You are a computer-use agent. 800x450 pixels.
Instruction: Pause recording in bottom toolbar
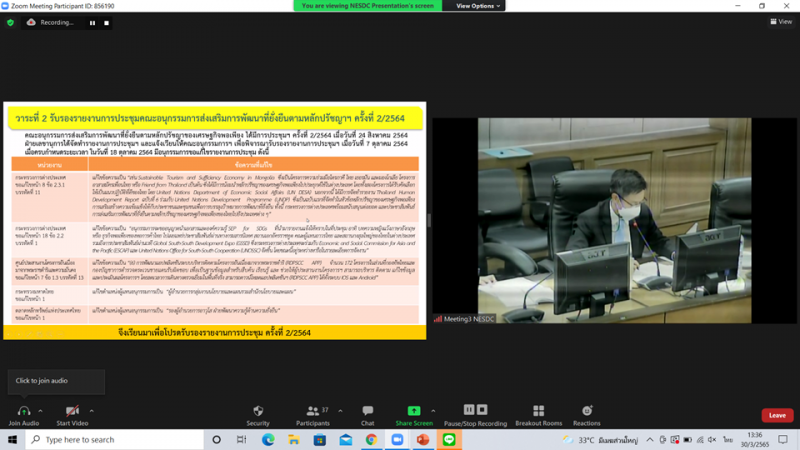[469, 409]
